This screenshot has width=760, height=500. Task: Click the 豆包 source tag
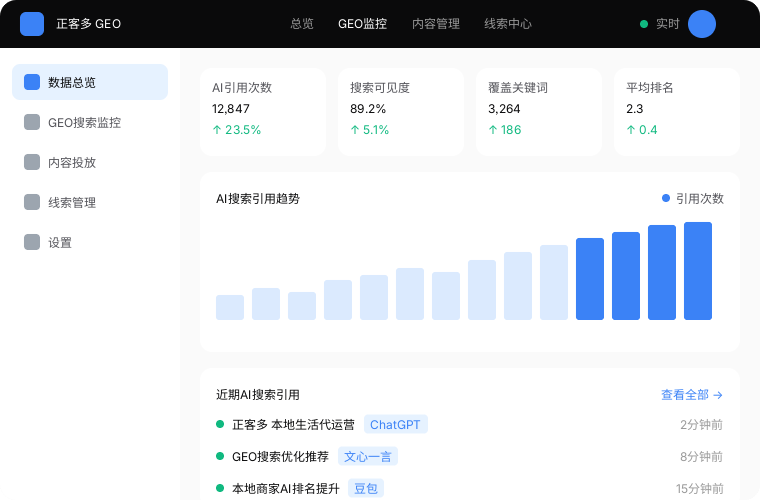click(366, 488)
